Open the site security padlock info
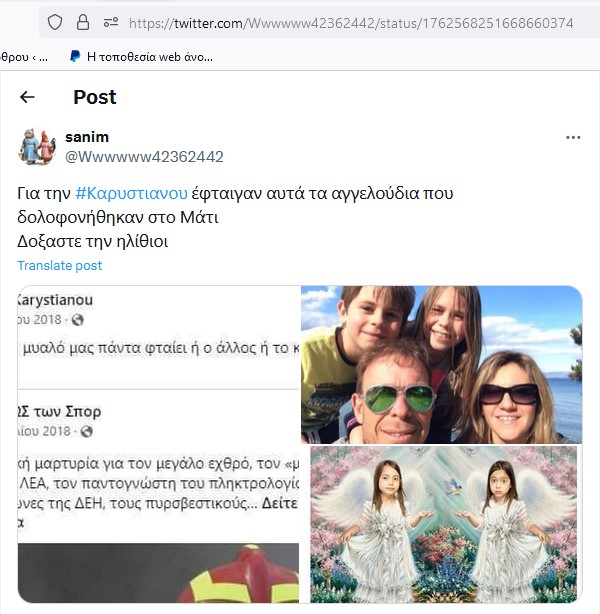This screenshot has width=600, height=614. [83, 23]
